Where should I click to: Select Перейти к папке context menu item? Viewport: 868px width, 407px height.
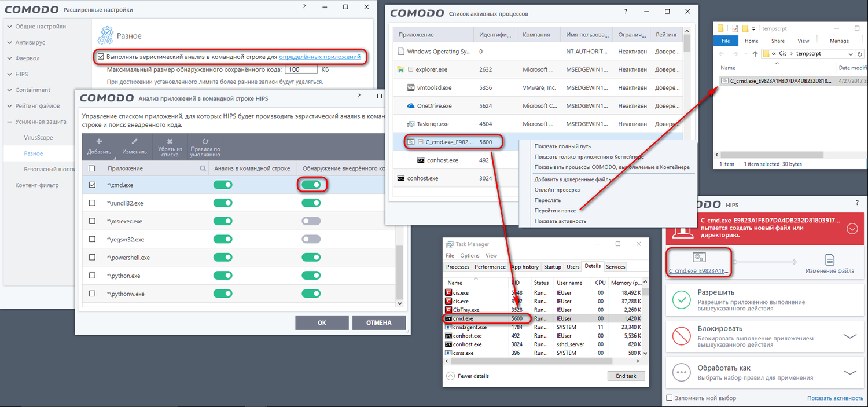(554, 211)
